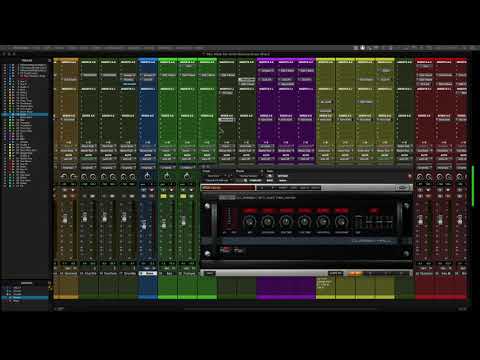Click the orange button on plug-in bottom bar
Image resolution: width=480 pixels, height=360 pixels.
pos(355,273)
